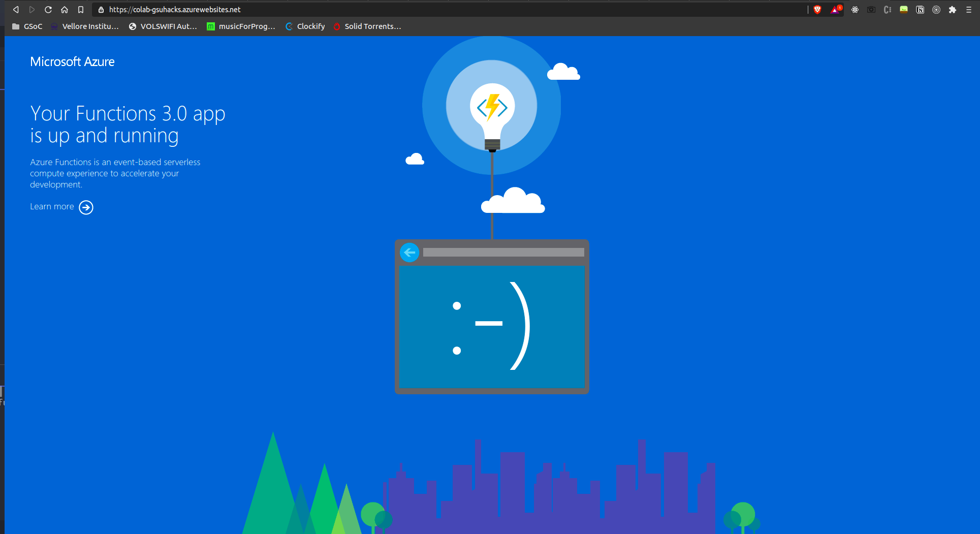This screenshot has height=534, width=980.
Task: Click the camera screenshot extension icon
Action: pyautogui.click(x=871, y=10)
